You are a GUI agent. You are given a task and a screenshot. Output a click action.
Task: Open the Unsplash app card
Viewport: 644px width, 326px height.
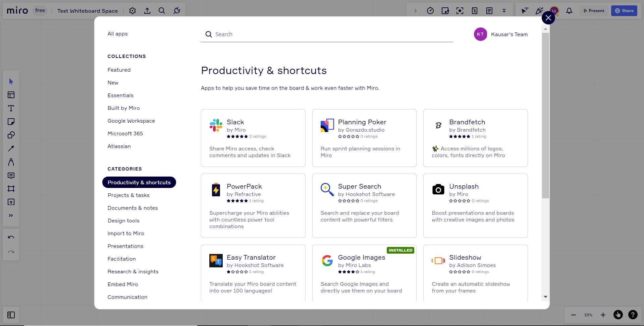(x=476, y=206)
